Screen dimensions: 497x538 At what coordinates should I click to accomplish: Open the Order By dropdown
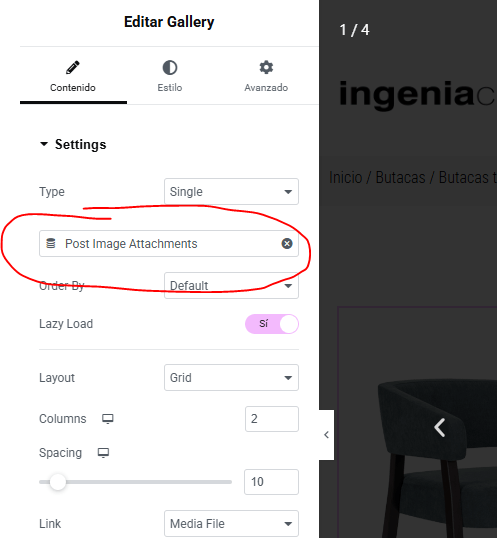point(231,285)
